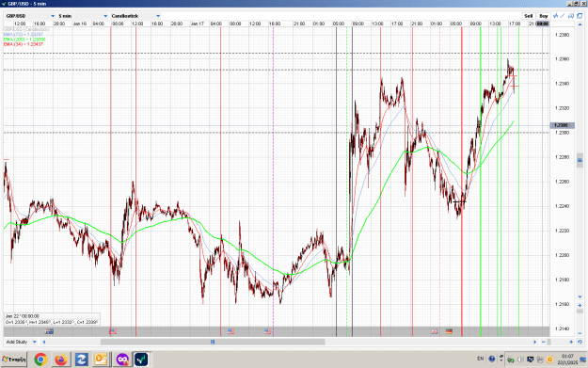This screenshot has height=368, width=588.
Task: Click the UK flag event marker
Action: click(x=435, y=331)
